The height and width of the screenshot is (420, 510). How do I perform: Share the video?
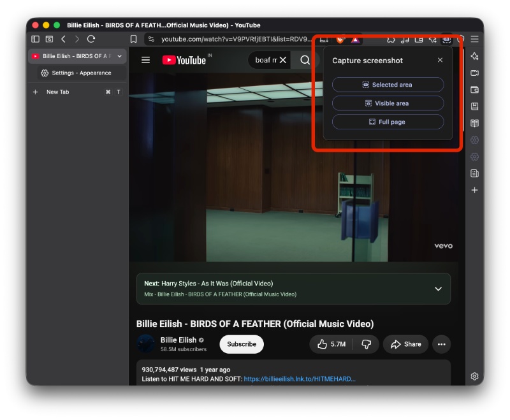click(x=405, y=344)
